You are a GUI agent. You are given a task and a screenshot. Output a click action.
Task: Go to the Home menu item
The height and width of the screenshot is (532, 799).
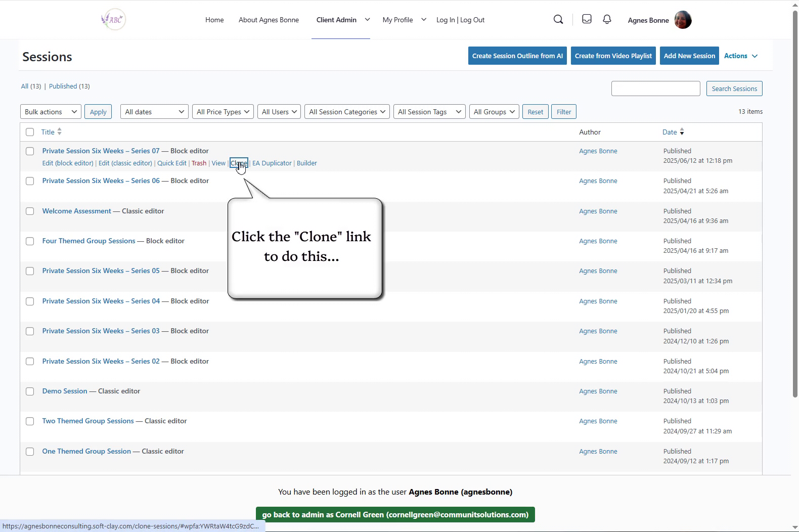pyautogui.click(x=214, y=20)
